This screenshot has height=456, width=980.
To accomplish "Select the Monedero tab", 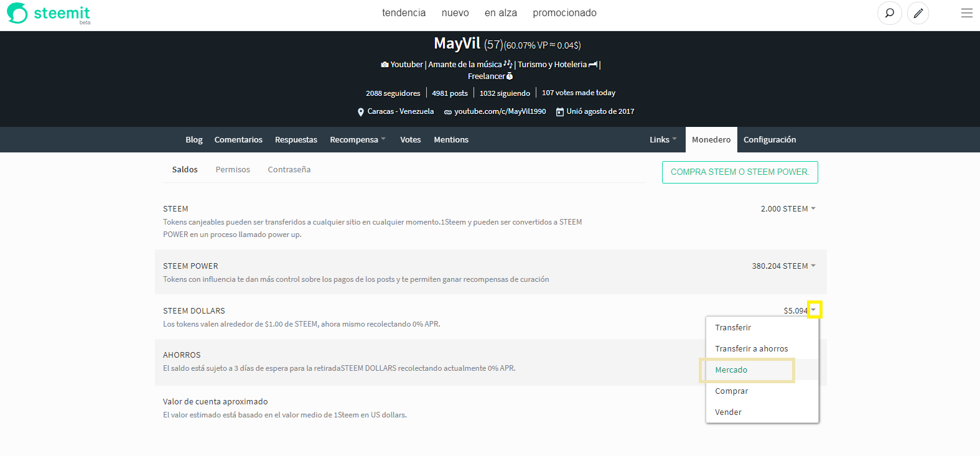I will (711, 140).
